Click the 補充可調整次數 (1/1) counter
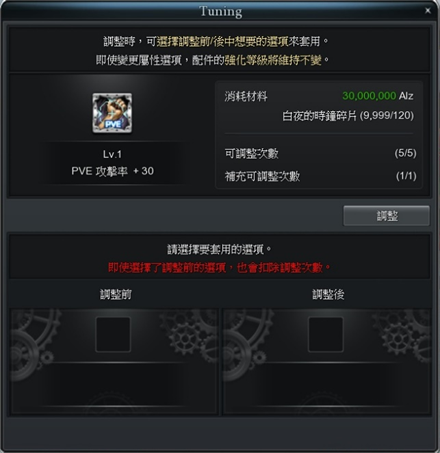440x453 pixels. (406, 176)
